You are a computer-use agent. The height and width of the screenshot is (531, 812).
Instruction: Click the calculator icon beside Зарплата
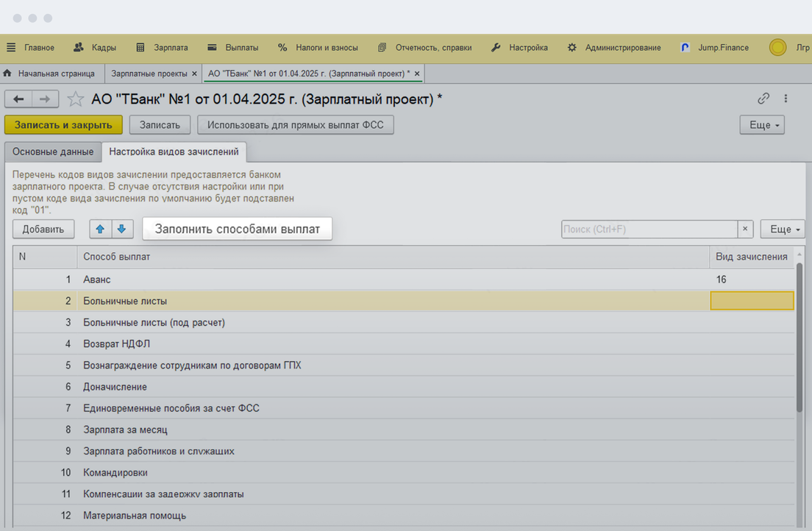[140, 48]
